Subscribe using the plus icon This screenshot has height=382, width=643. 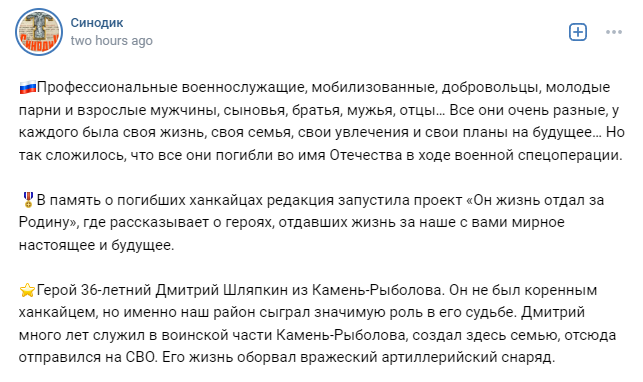[x=578, y=32]
